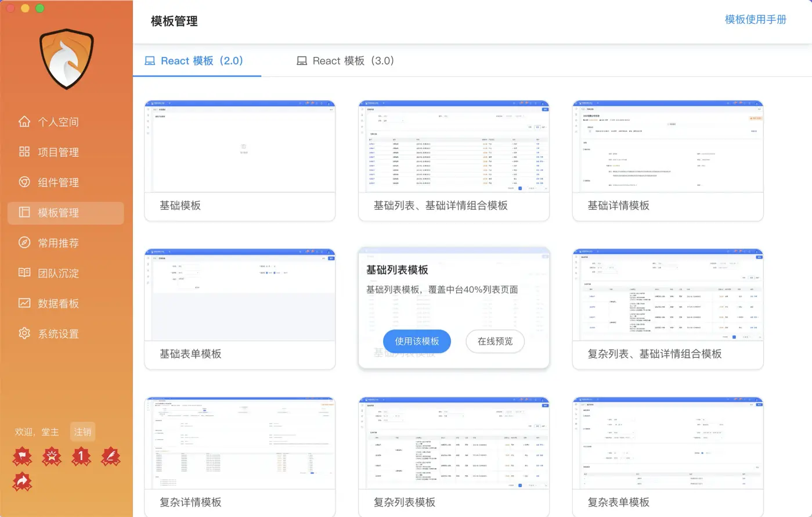Image resolution: width=812 pixels, height=517 pixels.
Task: Click the 复杂表单模板 card title
Action: tap(618, 502)
